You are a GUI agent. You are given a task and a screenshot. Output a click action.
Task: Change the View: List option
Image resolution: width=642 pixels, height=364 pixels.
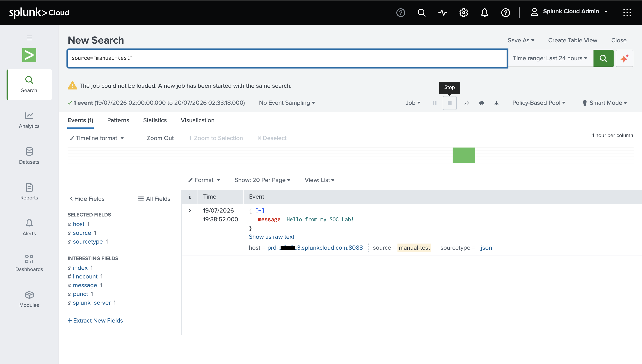pyautogui.click(x=319, y=180)
